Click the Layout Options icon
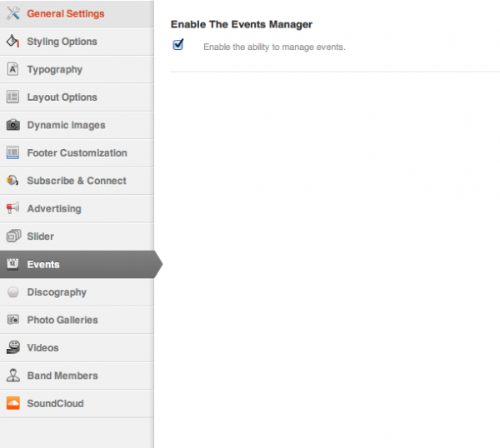Viewport: 500px width, 448px height. click(x=12, y=97)
